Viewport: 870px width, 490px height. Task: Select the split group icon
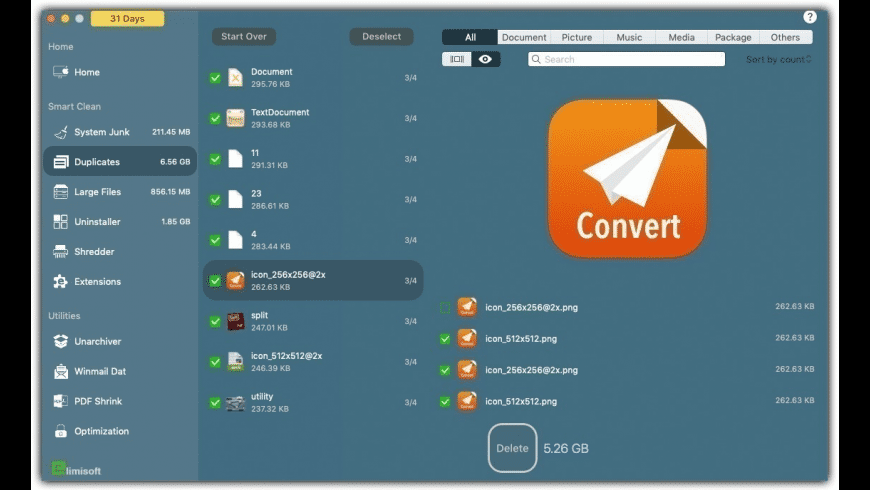235,321
